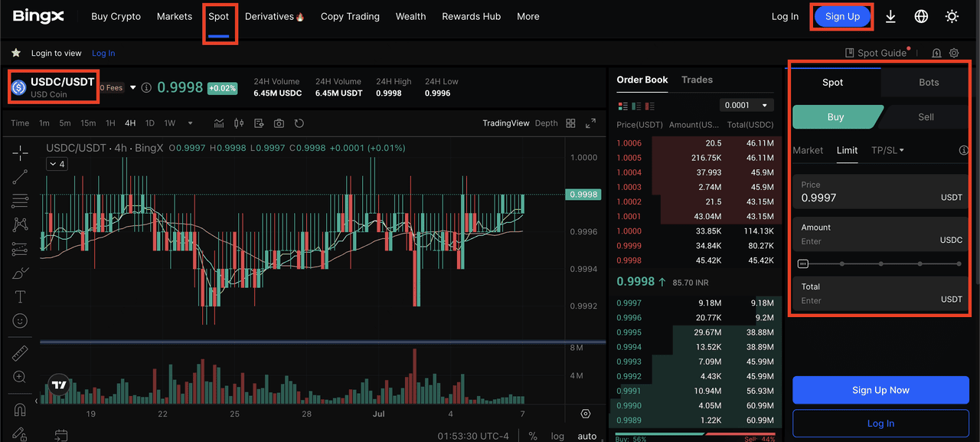980x442 pixels.
Task: Click the download app icon in header
Action: pyautogui.click(x=890, y=16)
